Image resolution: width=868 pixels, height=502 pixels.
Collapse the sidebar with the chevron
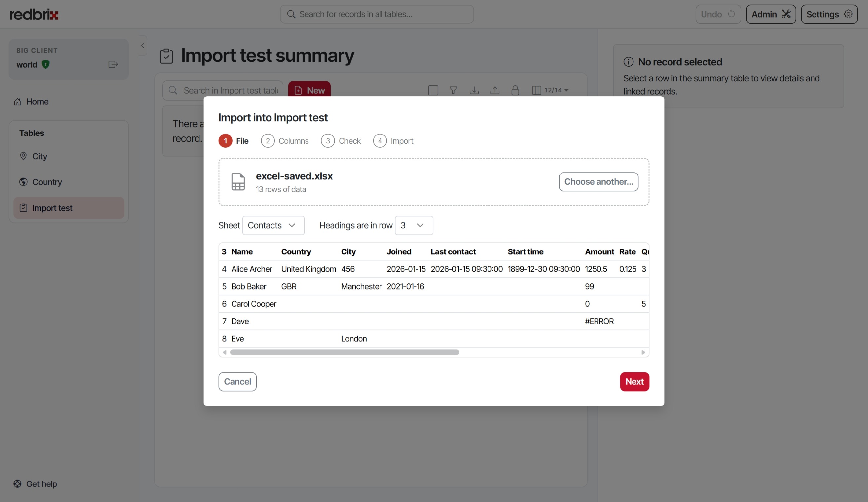[143, 45]
